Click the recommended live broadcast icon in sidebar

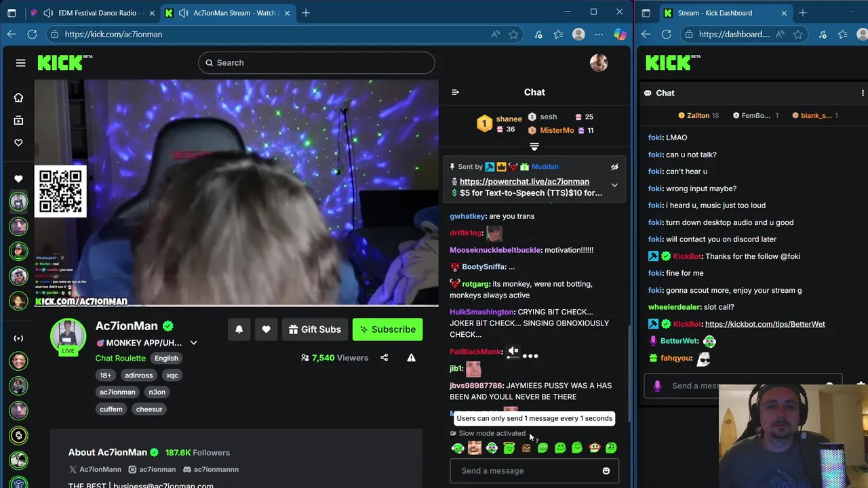[18, 338]
